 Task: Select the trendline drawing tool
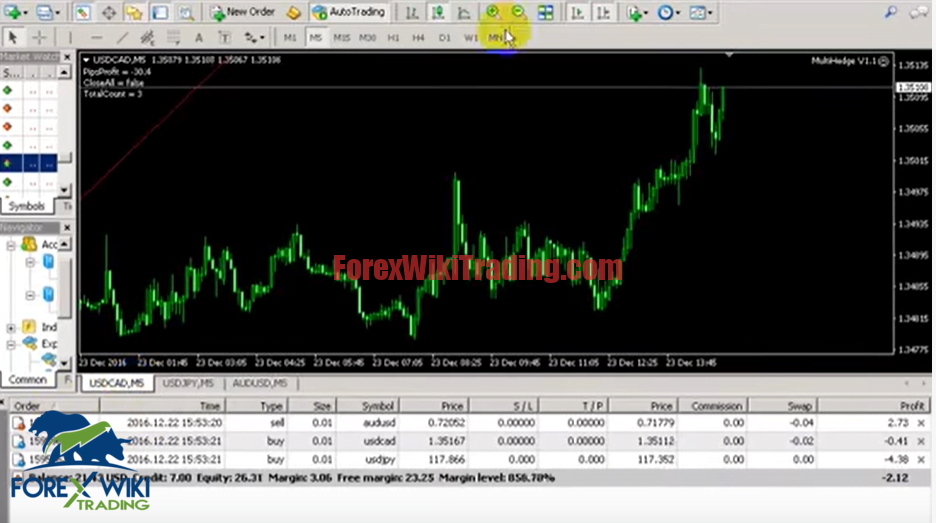click(122, 38)
